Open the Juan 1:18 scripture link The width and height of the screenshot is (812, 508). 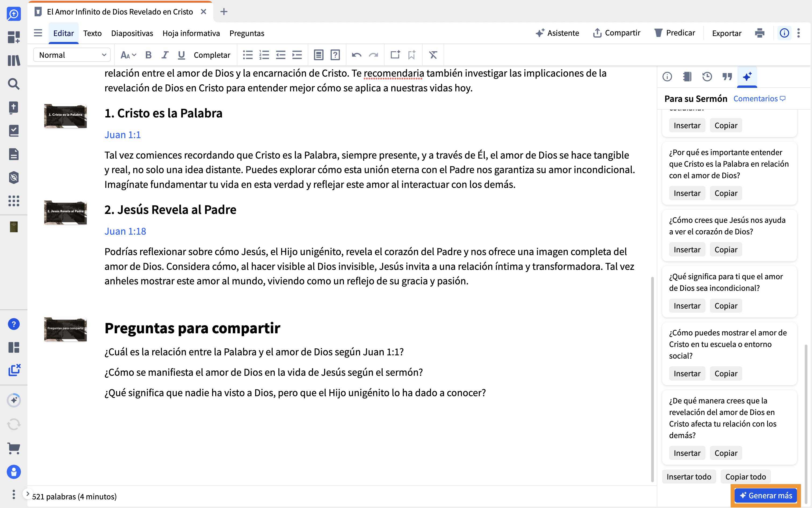(125, 231)
